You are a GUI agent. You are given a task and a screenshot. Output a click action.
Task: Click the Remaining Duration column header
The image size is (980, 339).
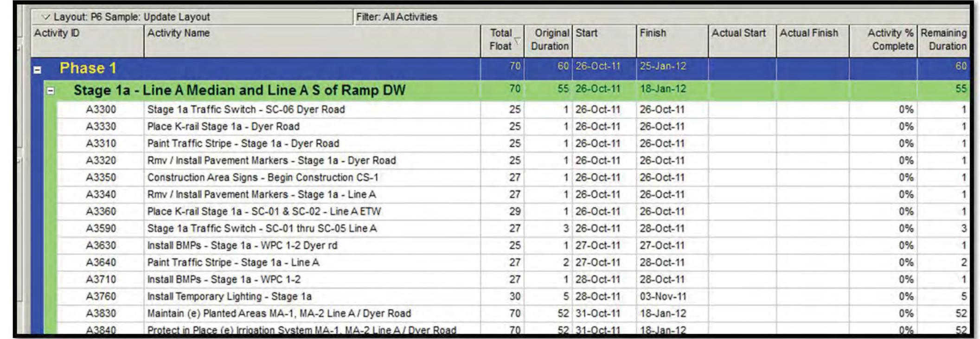(x=943, y=40)
